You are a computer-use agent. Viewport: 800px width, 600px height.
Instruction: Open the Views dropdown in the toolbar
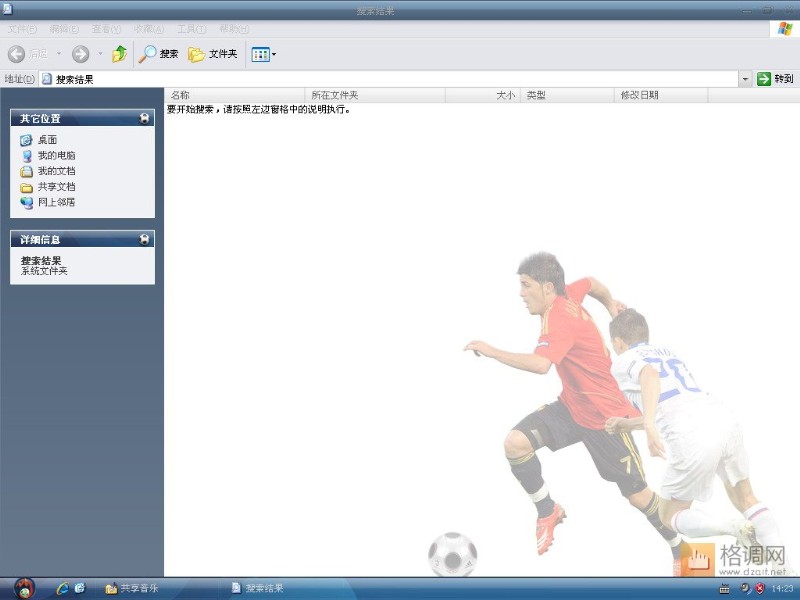tap(263, 54)
